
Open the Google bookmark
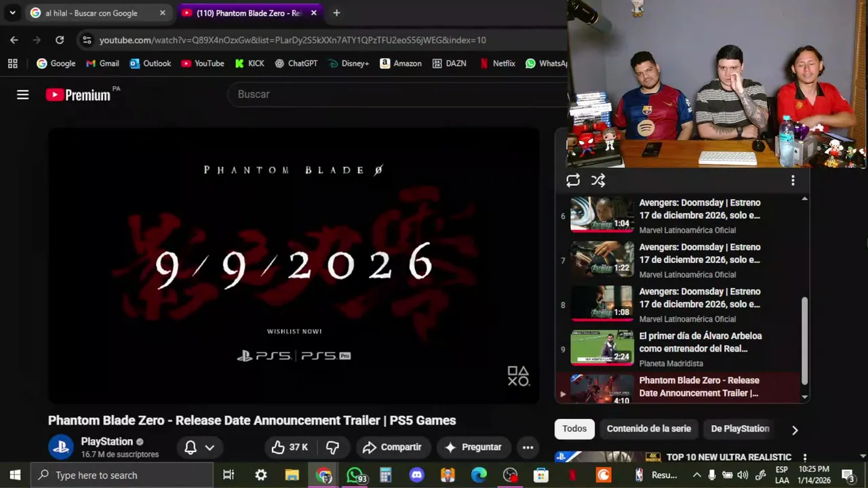pos(56,64)
